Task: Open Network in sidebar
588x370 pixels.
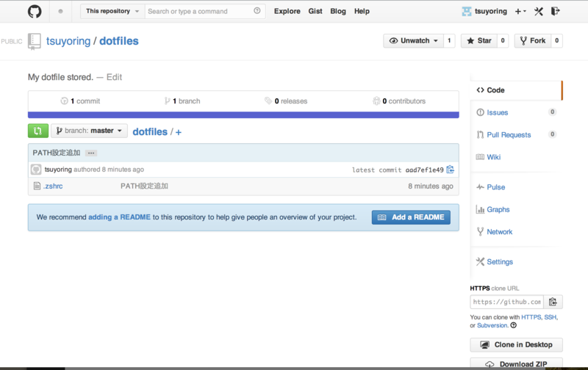Action: 500,232
